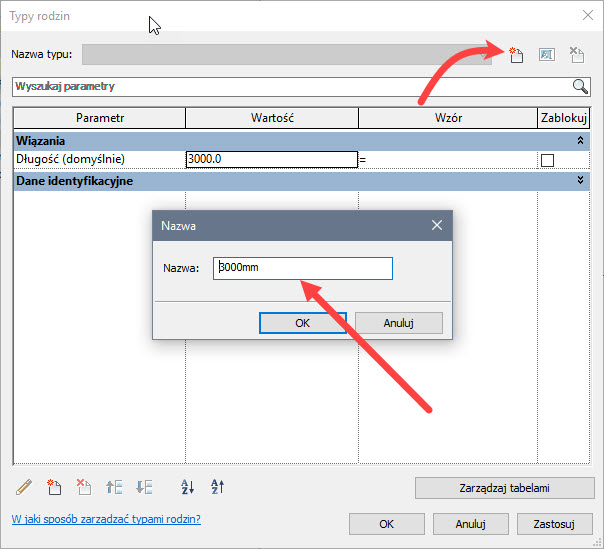Collapse the Wiązania parameter group
Screen dimensions: 604x549
tap(580, 141)
